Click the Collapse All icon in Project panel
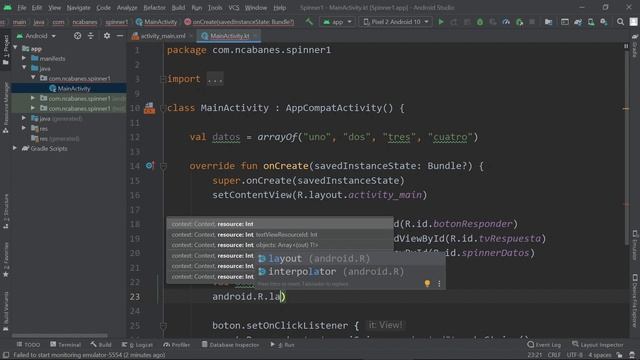The image size is (640, 360). 91,36
